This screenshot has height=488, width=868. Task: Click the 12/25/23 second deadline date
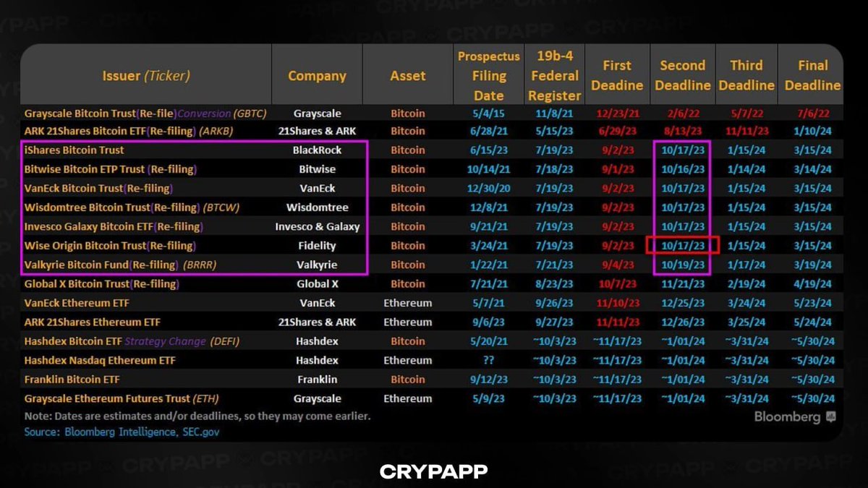682,303
